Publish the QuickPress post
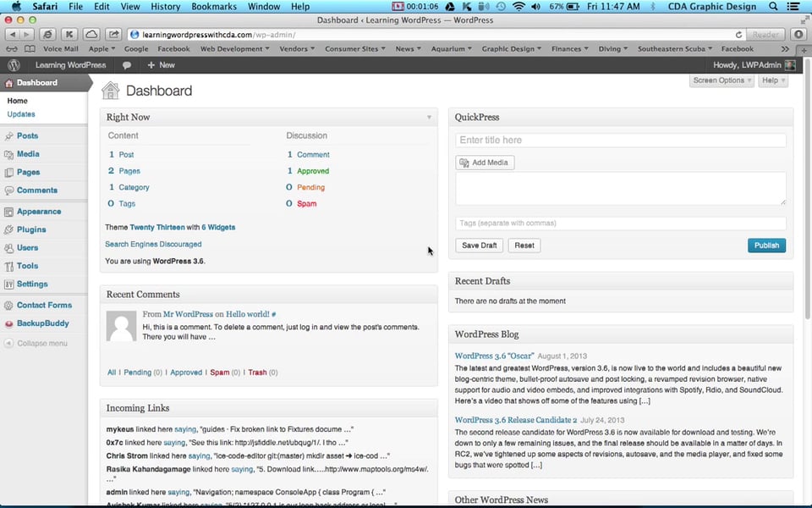This screenshot has width=812, height=508. coord(766,246)
